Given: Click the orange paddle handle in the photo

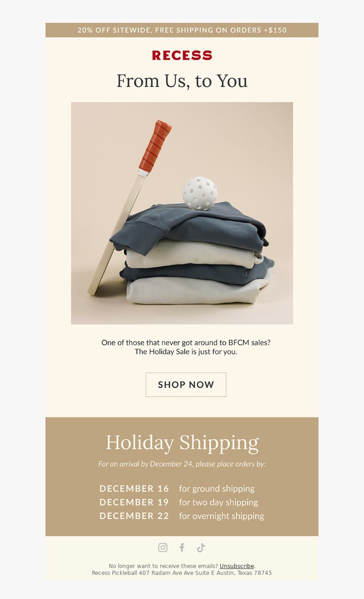Looking at the screenshot, I should (155, 146).
